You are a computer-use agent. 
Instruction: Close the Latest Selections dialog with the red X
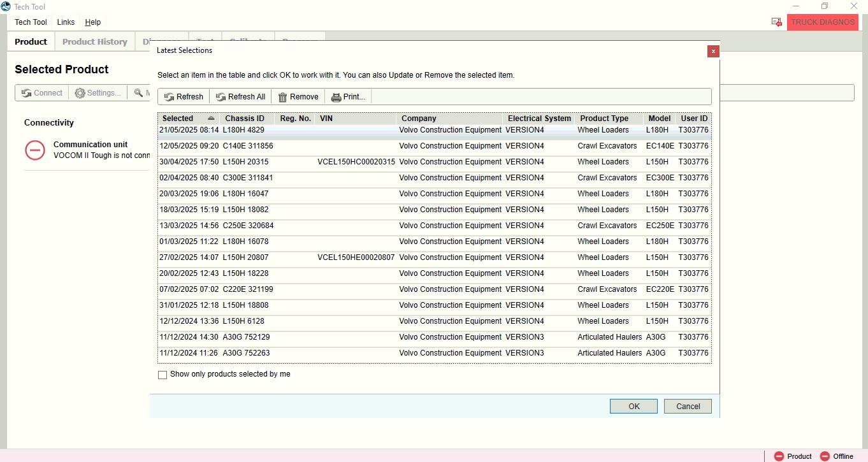[x=713, y=51]
